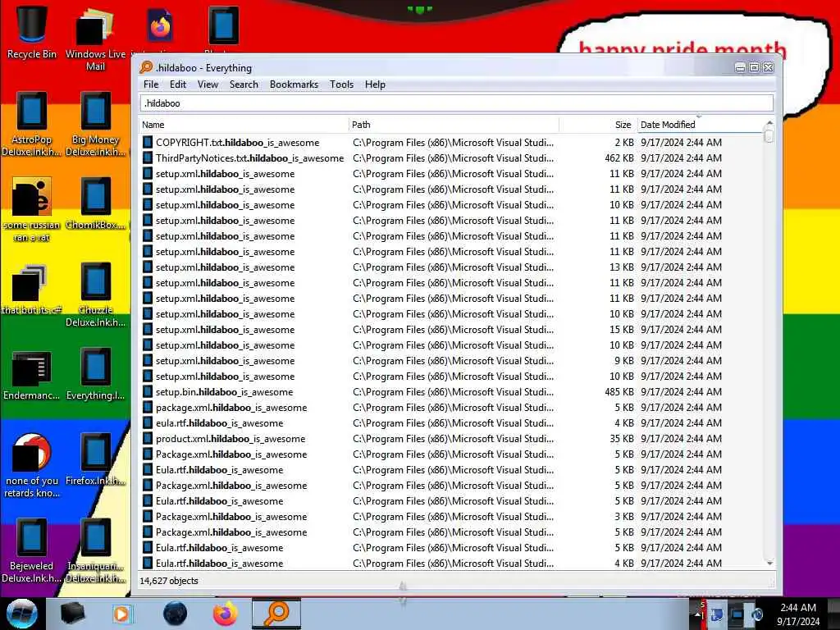Open the Windows Start orb
Image resolution: width=840 pixels, height=630 pixels.
[x=21, y=614]
